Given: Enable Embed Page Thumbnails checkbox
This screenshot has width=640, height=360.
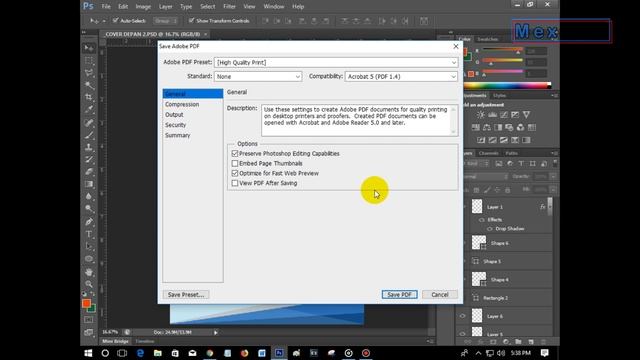Looking at the screenshot, I should (235, 163).
